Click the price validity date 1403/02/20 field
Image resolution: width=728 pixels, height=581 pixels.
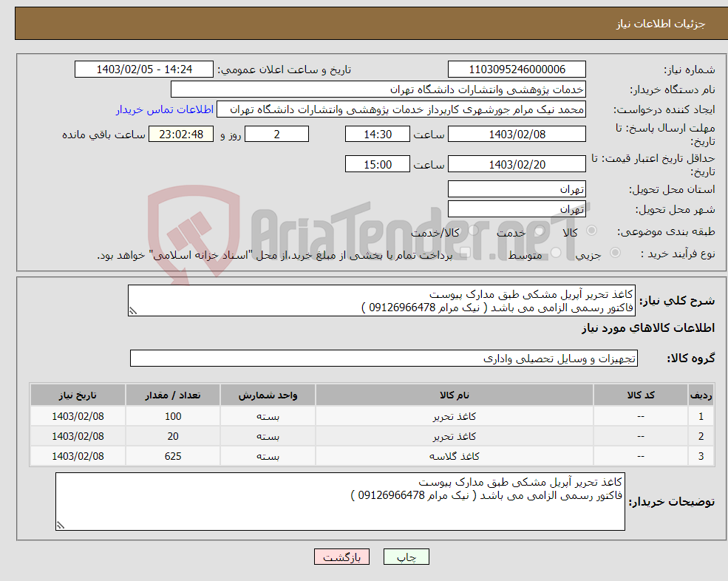point(517,164)
